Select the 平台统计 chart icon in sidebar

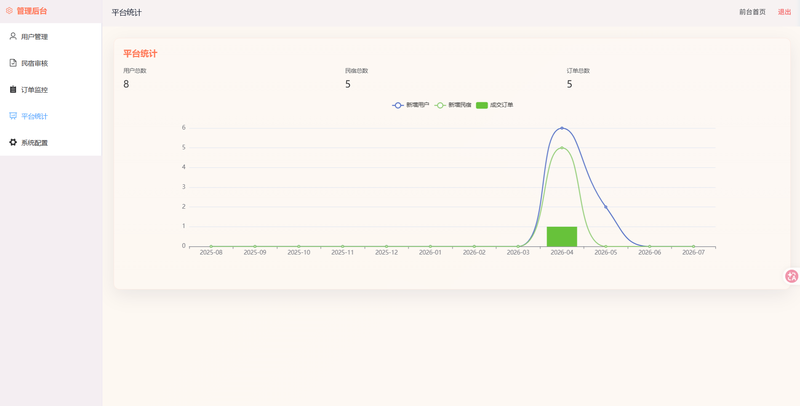point(13,116)
